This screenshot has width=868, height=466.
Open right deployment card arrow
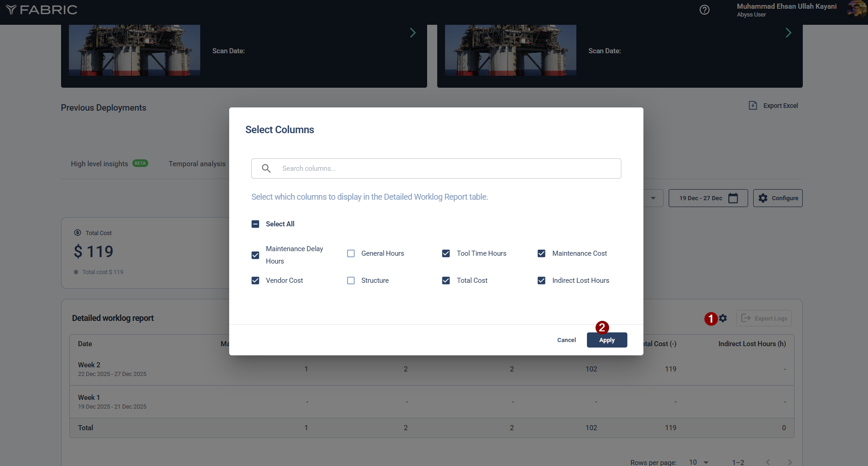(788, 33)
